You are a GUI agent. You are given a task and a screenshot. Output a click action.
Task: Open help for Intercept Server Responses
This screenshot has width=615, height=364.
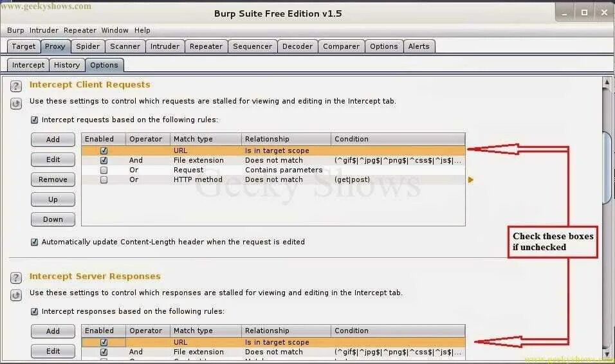[15, 278]
